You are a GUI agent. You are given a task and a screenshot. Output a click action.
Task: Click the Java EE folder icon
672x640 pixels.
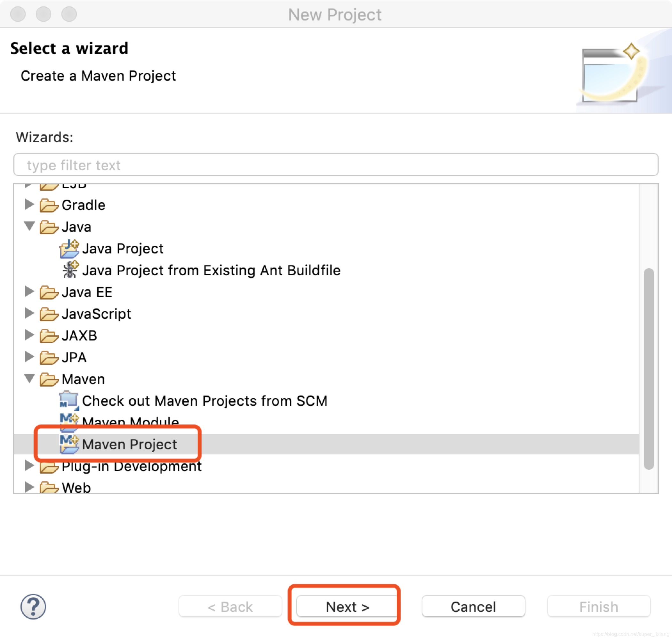coord(49,292)
